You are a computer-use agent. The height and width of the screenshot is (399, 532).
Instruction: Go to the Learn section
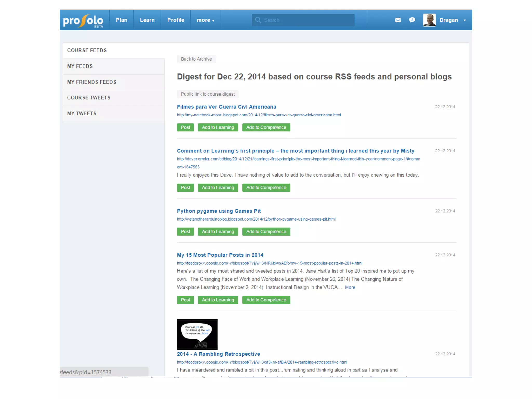[147, 20]
